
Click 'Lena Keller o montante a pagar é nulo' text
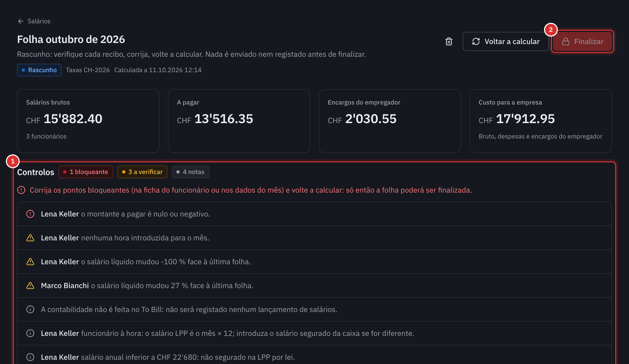(x=125, y=214)
